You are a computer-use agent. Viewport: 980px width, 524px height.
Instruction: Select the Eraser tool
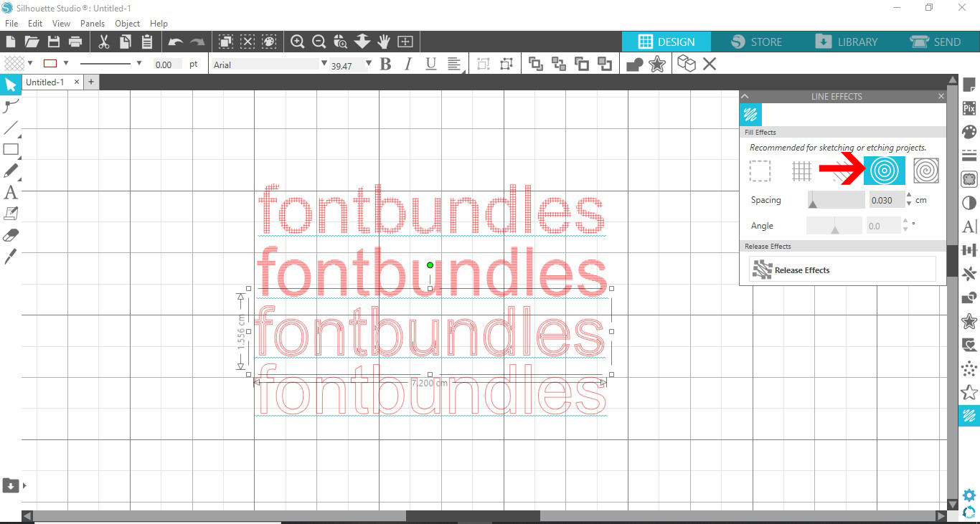(11, 235)
